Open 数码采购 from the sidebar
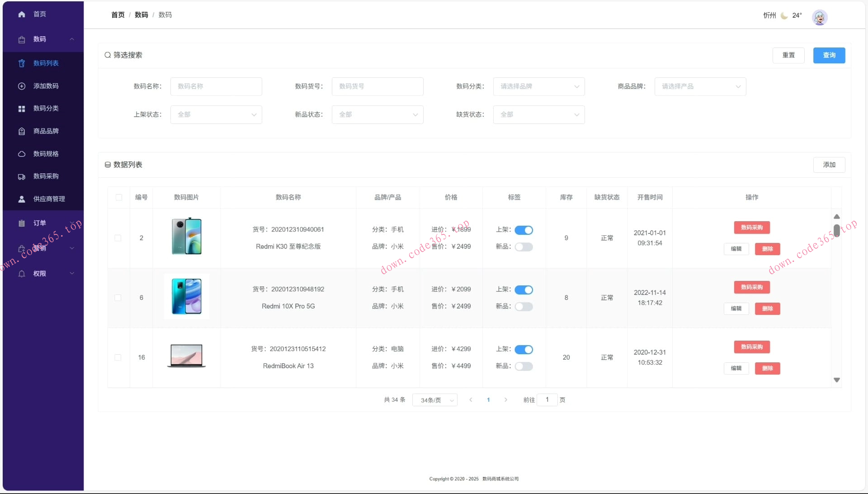This screenshot has height=494, width=868. (x=45, y=176)
